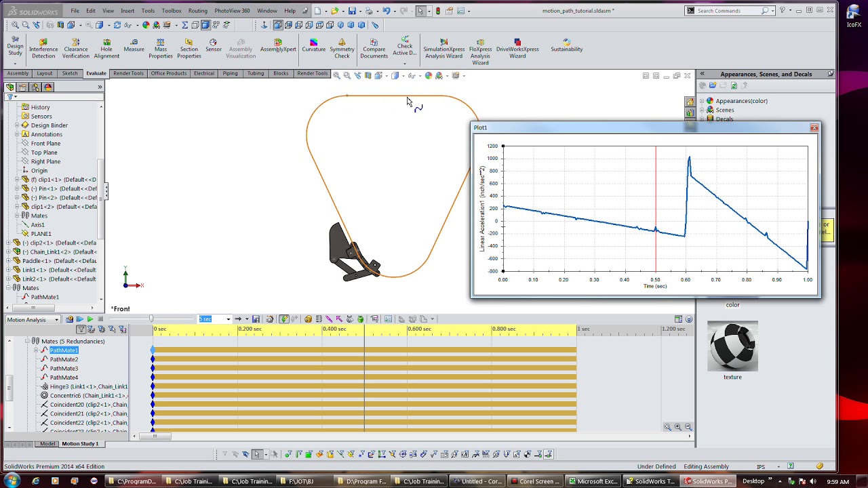Image resolution: width=868 pixels, height=488 pixels.
Task: Zoom out on the timeline
Action: coord(688,427)
